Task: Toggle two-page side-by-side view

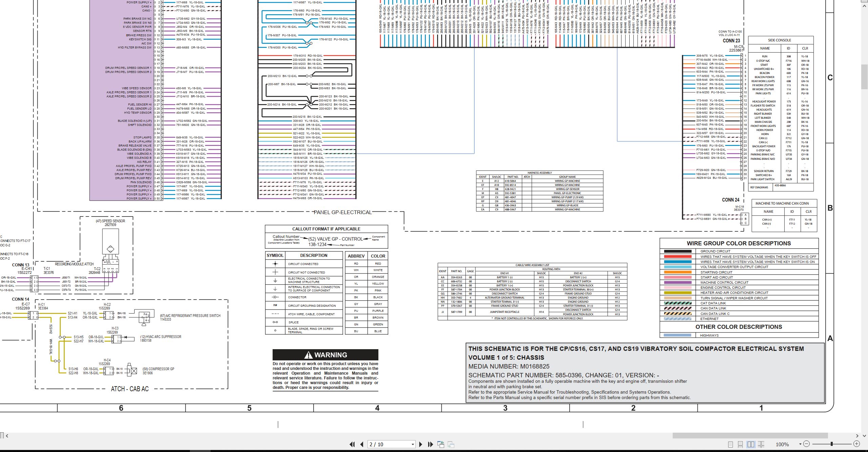Action: coord(751,444)
